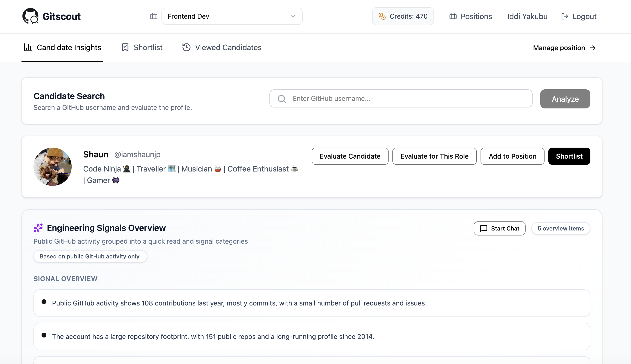Focus the Enter GitHub username input field

(401, 98)
